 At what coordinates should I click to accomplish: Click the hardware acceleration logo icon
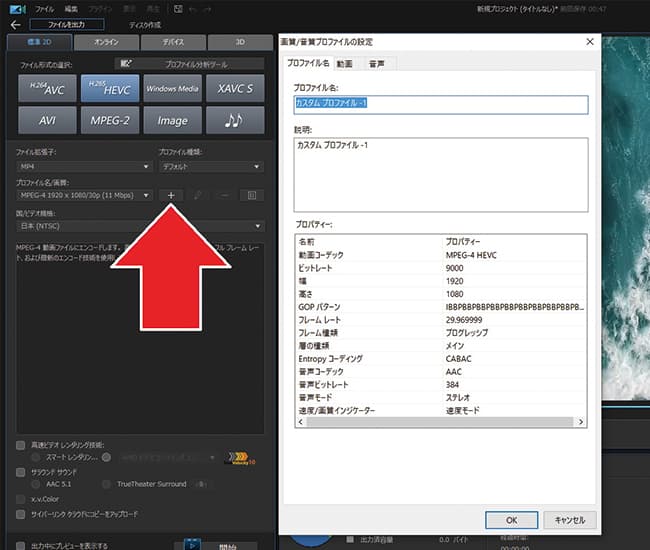(240, 458)
